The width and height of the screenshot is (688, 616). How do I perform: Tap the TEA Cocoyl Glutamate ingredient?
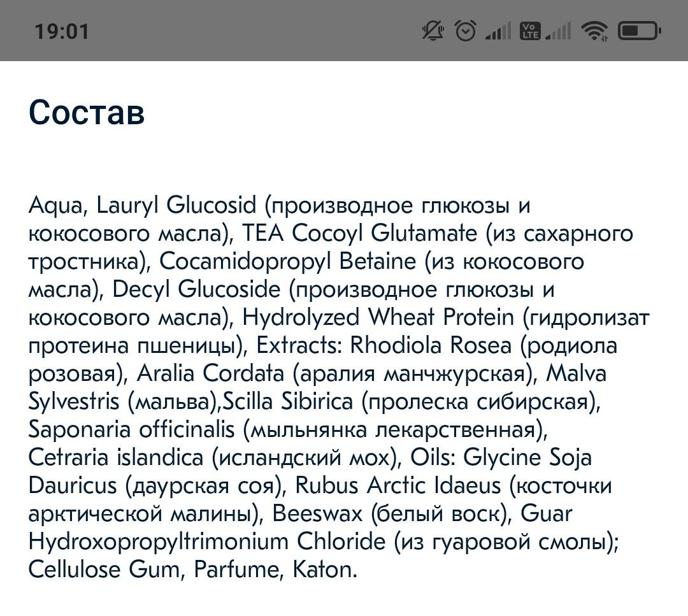359,233
